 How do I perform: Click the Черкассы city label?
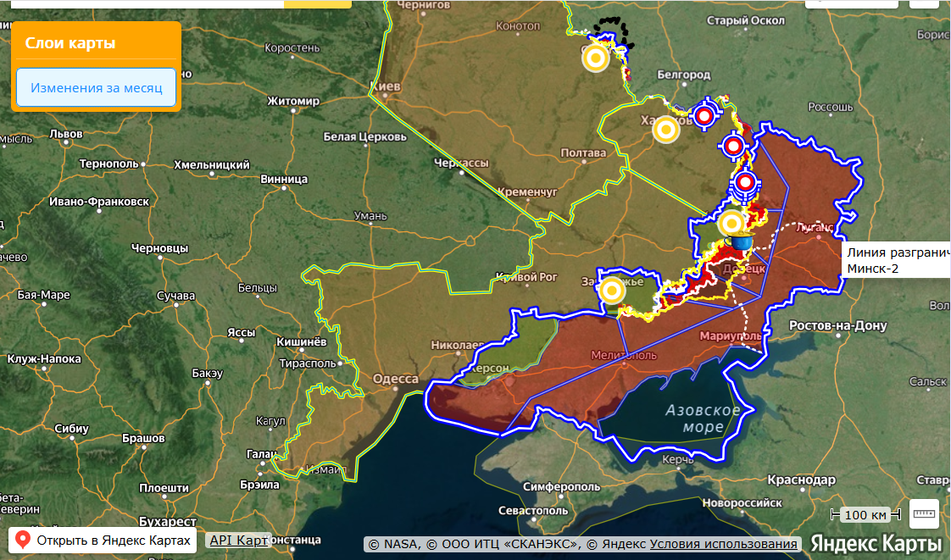[x=462, y=163]
